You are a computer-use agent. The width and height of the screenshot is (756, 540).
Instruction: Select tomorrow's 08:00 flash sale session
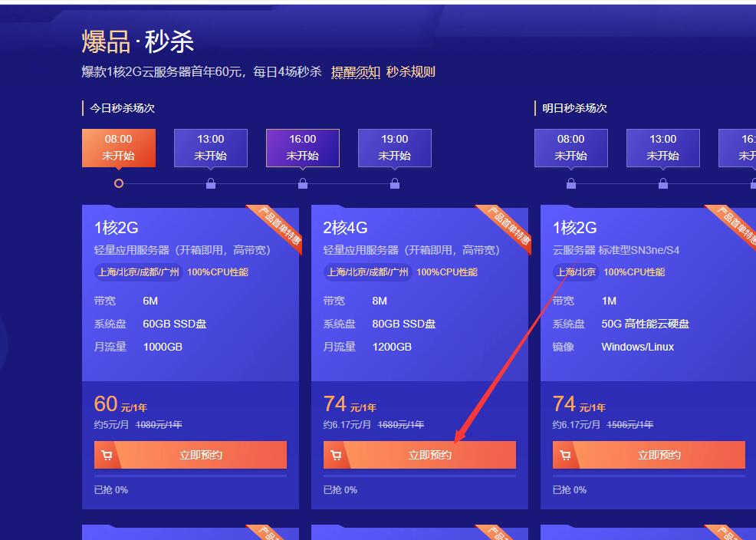(x=571, y=147)
